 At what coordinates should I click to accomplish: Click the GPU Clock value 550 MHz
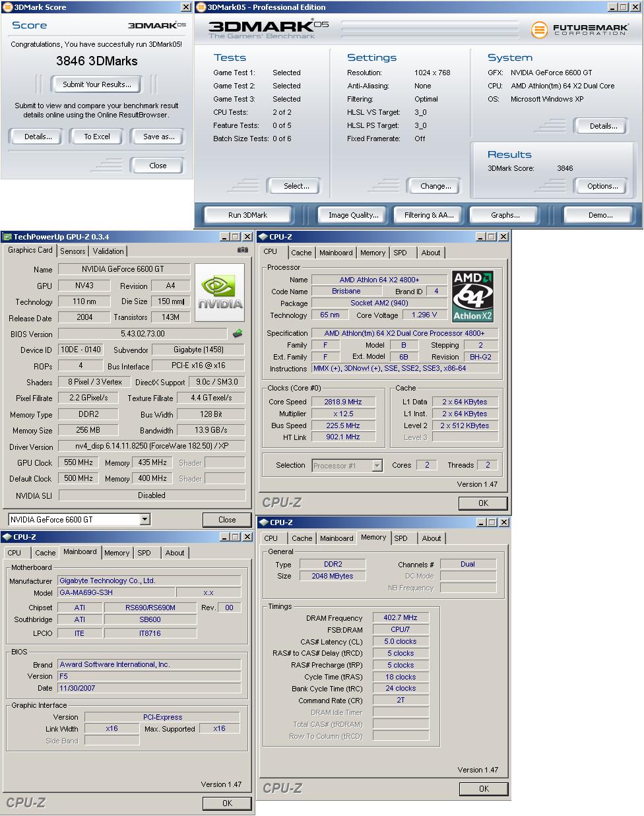tap(79, 463)
